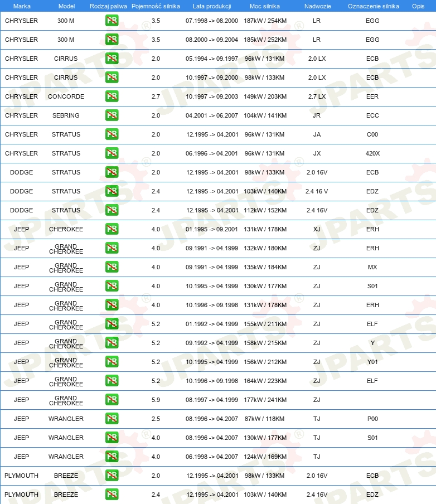The height and width of the screenshot is (504, 436).
Task: Click the 2.7 LX body cell
Action: tap(317, 96)
